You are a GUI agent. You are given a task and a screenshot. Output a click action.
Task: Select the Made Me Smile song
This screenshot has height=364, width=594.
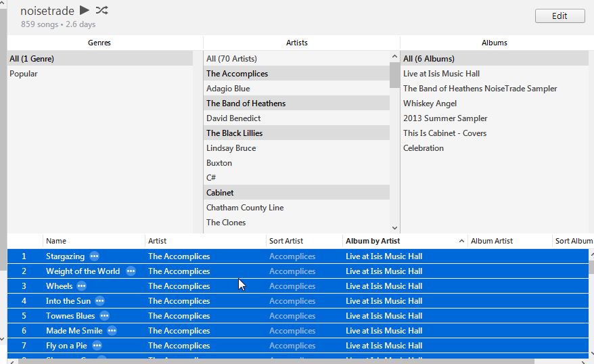pyautogui.click(x=298, y=331)
